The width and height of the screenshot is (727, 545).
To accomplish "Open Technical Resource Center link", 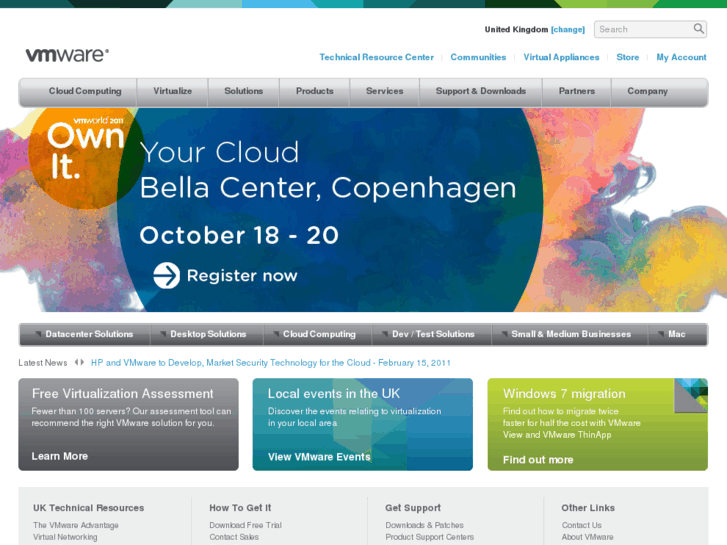I will point(376,57).
